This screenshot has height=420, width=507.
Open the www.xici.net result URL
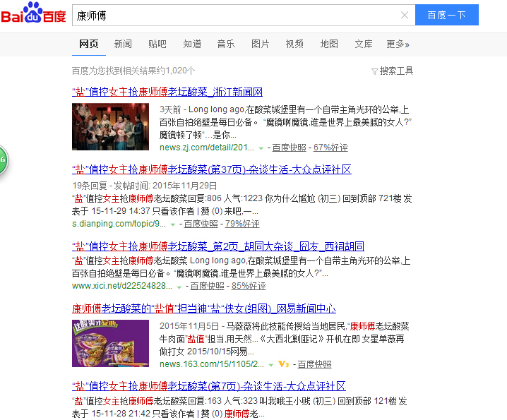pos(122,286)
